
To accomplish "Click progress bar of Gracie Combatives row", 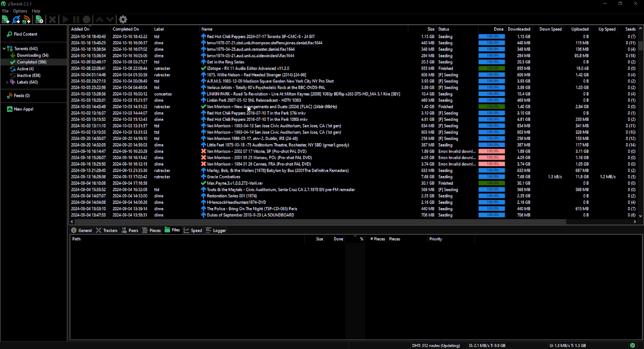I will click(492, 177).
